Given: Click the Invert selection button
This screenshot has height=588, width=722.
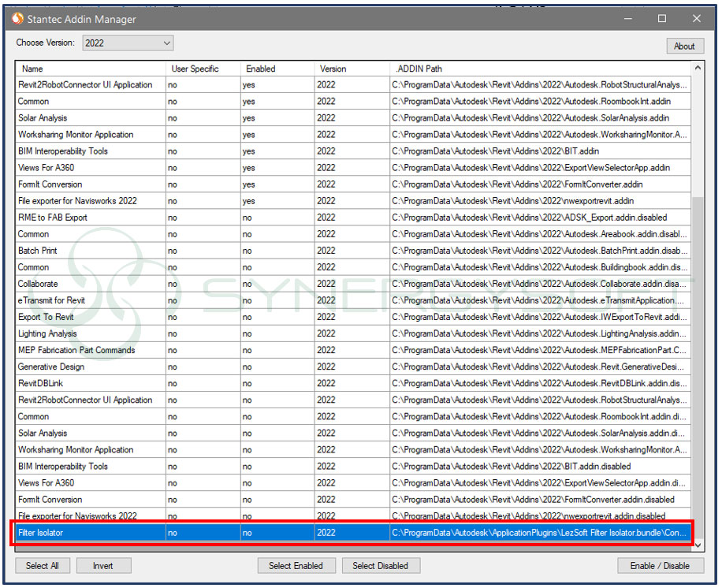Looking at the screenshot, I should [103, 565].
